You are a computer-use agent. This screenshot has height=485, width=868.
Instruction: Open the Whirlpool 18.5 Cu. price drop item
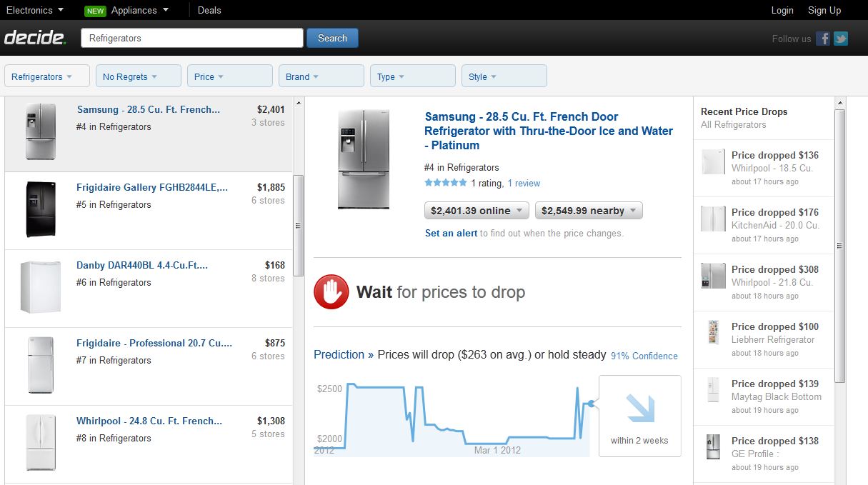763,168
